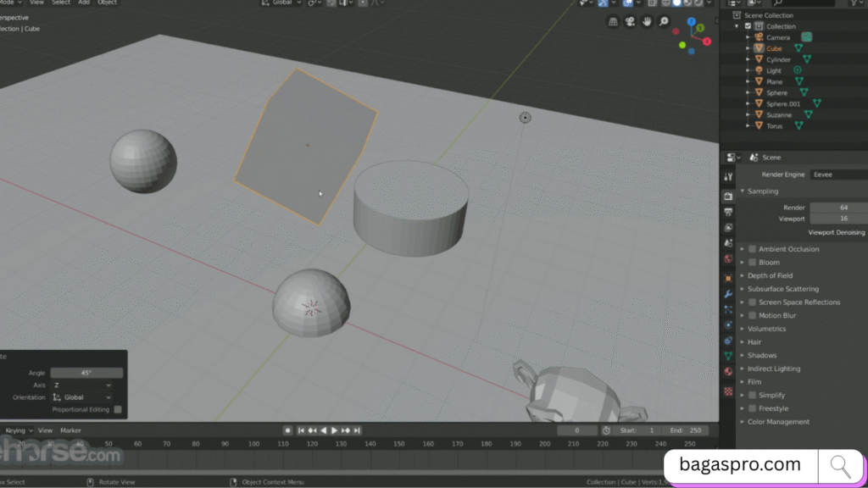Toggle the Collection checkbox in the outliner
868x488 pixels.
click(749, 25)
